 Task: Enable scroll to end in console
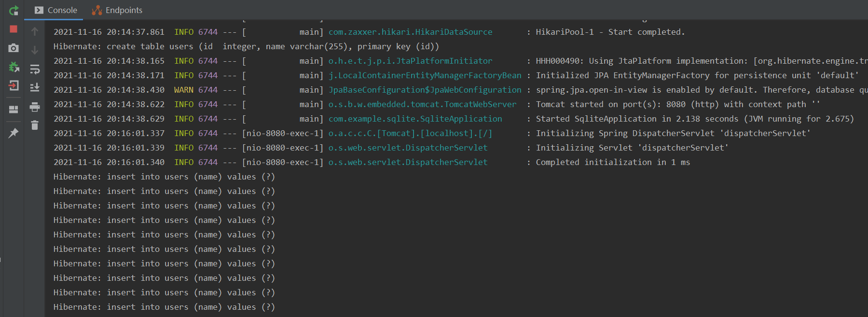click(34, 87)
